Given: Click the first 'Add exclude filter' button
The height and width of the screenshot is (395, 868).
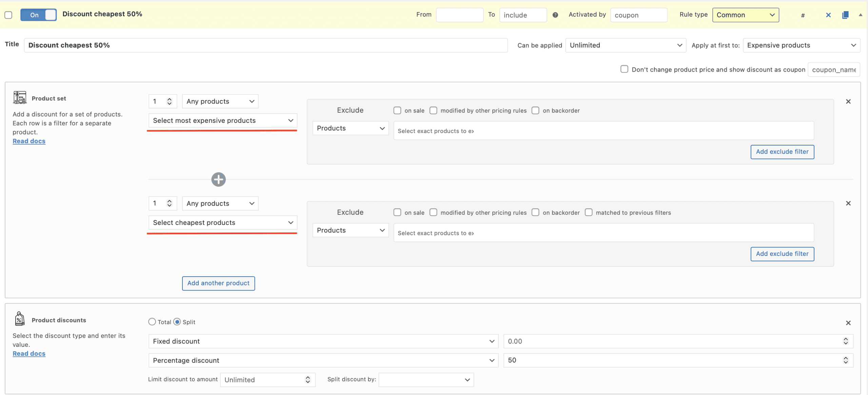Looking at the screenshot, I should pyautogui.click(x=782, y=152).
